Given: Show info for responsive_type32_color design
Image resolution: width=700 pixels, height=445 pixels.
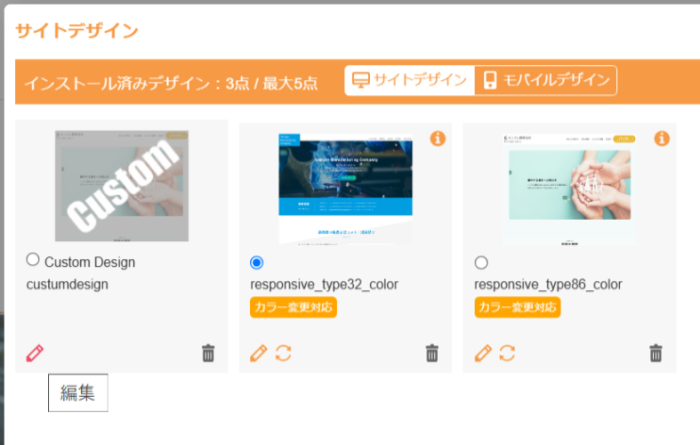Looking at the screenshot, I should point(438,139).
